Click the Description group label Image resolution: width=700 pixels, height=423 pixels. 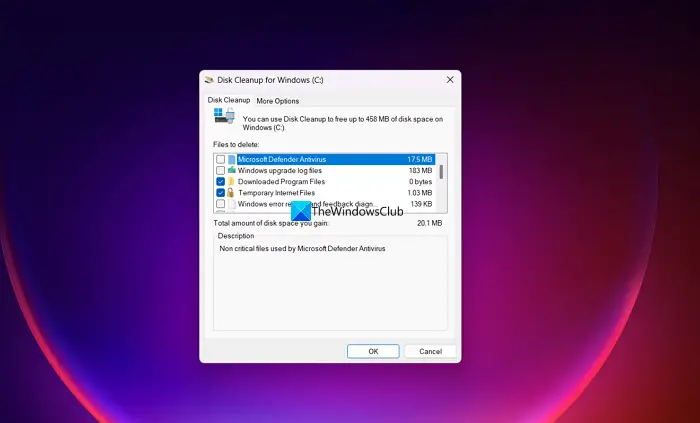click(236, 236)
